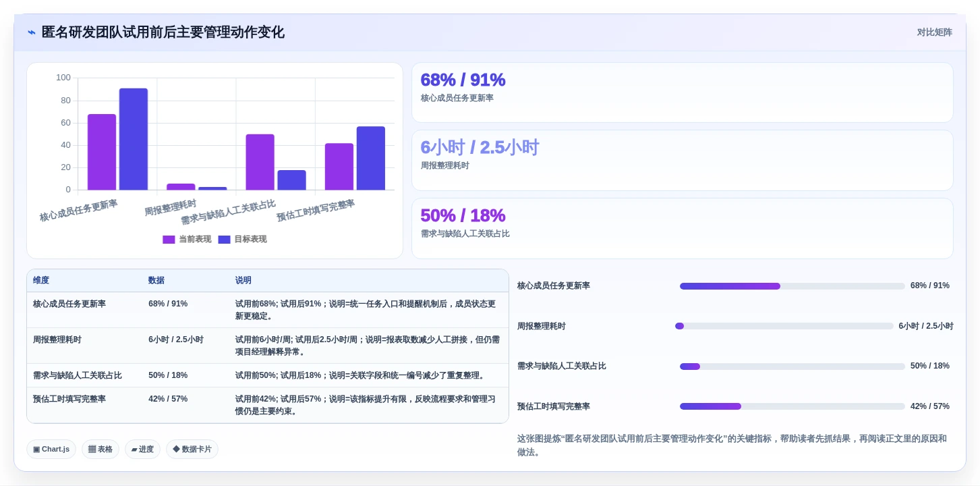This screenshot has height=486, width=980.
Task: Click the Chart.js tag chip
Action: click(51, 449)
